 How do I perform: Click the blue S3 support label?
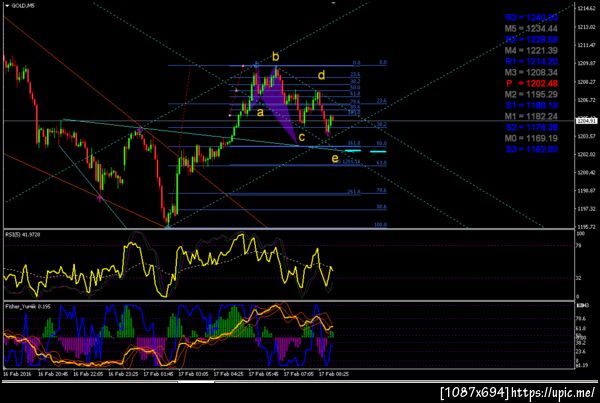(x=531, y=149)
